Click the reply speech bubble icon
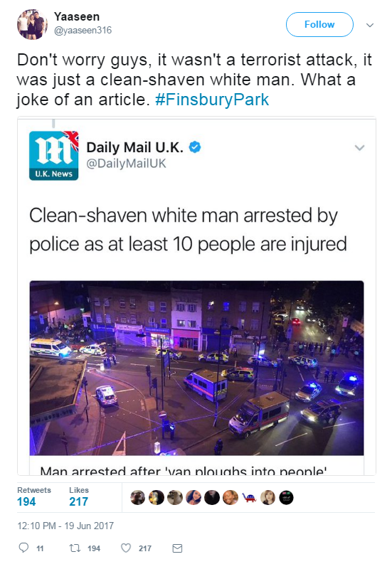 [x=23, y=548]
